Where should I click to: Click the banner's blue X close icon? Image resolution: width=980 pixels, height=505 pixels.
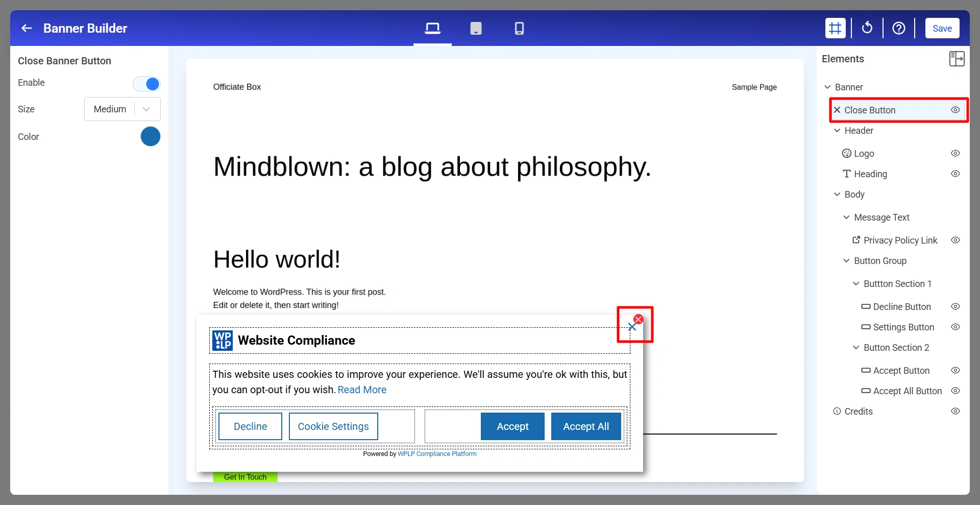coord(632,327)
